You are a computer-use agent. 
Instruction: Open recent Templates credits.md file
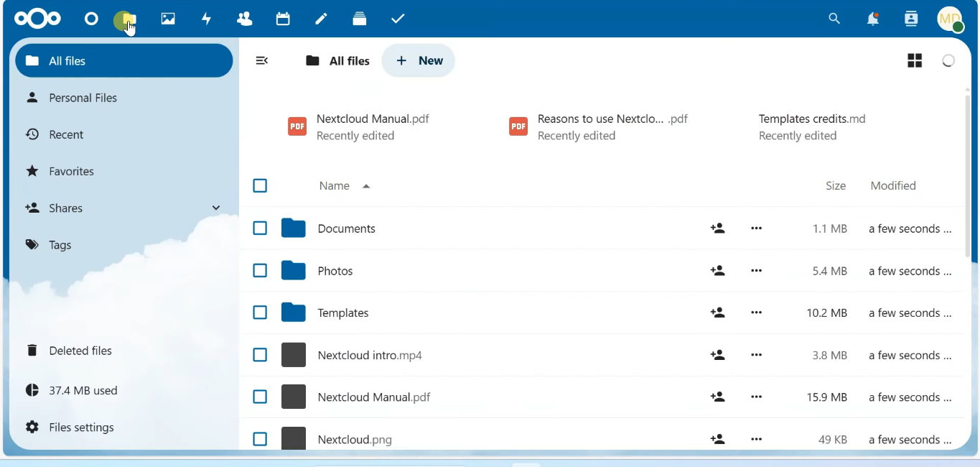[813, 128]
